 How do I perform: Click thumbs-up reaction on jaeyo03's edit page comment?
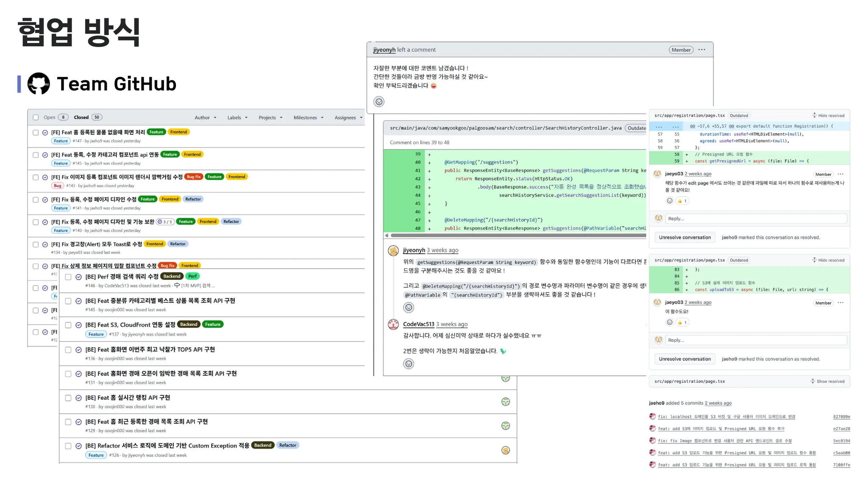pyautogui.click(x=682, y=201)
